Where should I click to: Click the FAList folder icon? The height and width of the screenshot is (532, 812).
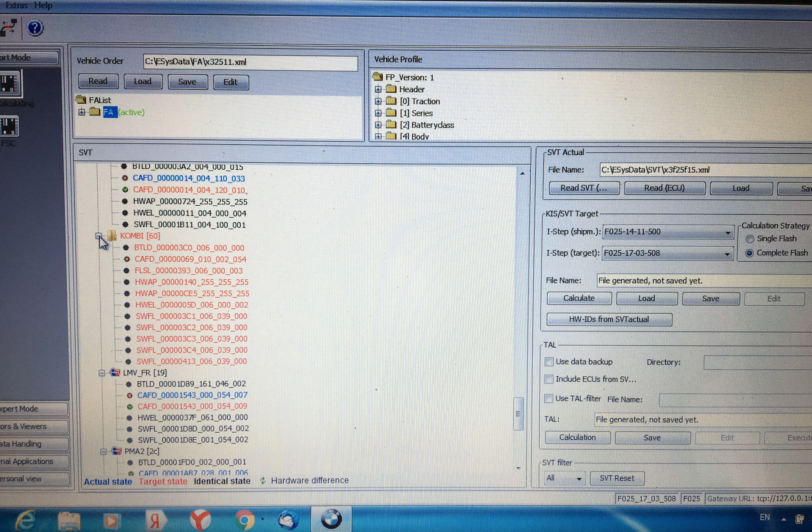[81, 100]
